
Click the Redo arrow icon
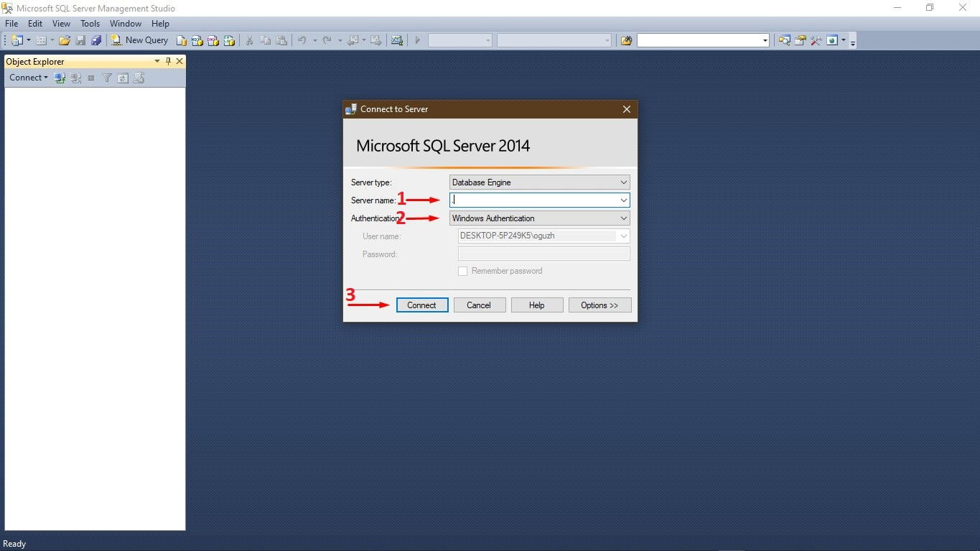pos(327,40)
